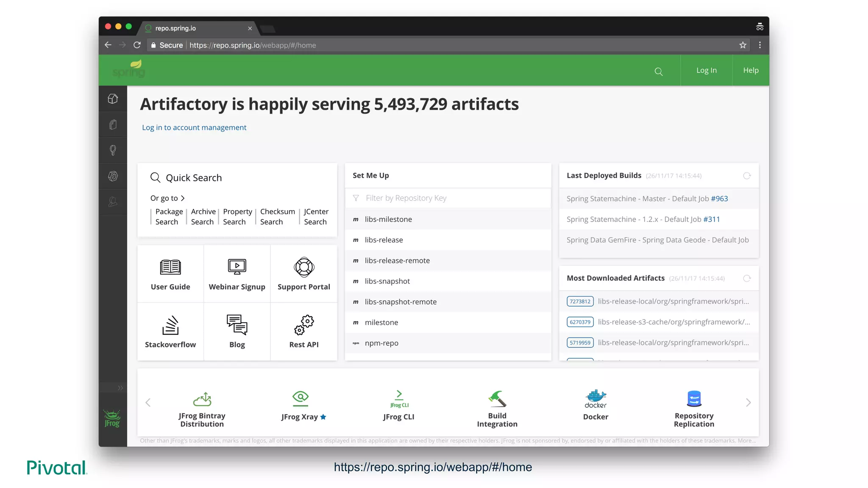
Task: Bookmark the page with the star icon
Action: pos(743,45)
